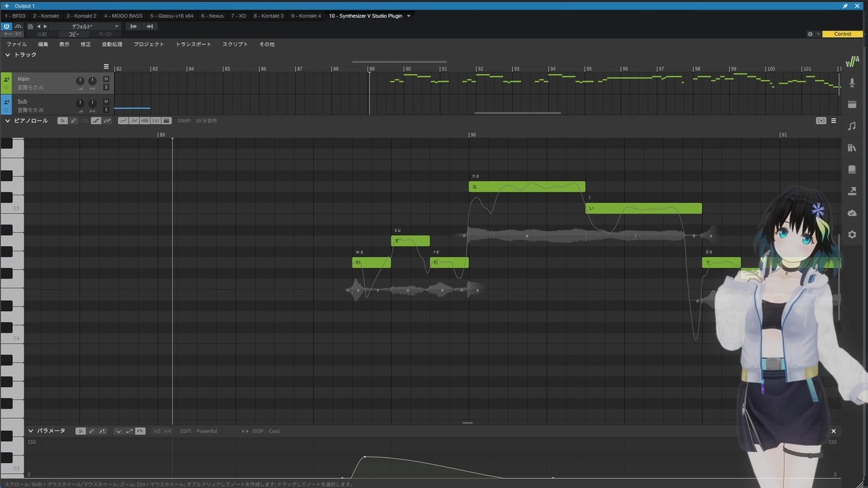
Task: Select the 'na' note in piano roll
Action: click(x=526, y=186)
